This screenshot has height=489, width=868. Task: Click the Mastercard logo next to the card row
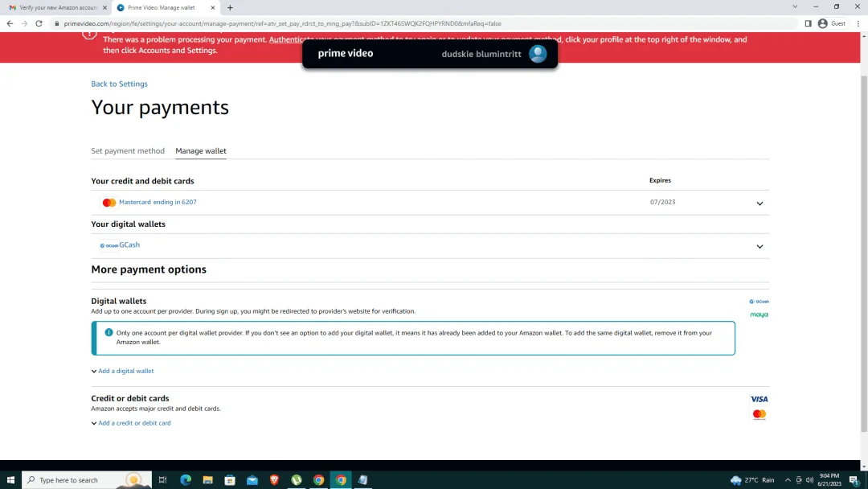tap(109, 203)
